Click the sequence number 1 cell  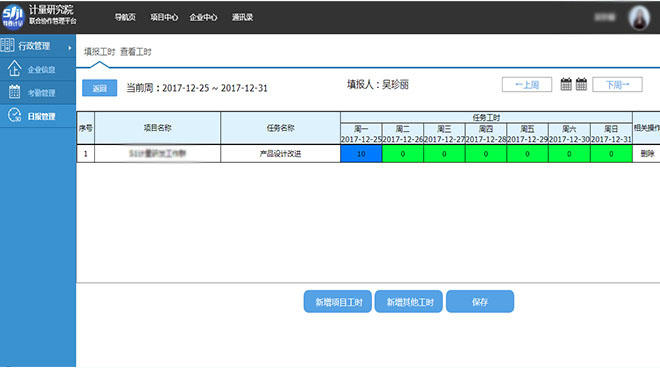(85, 154)
